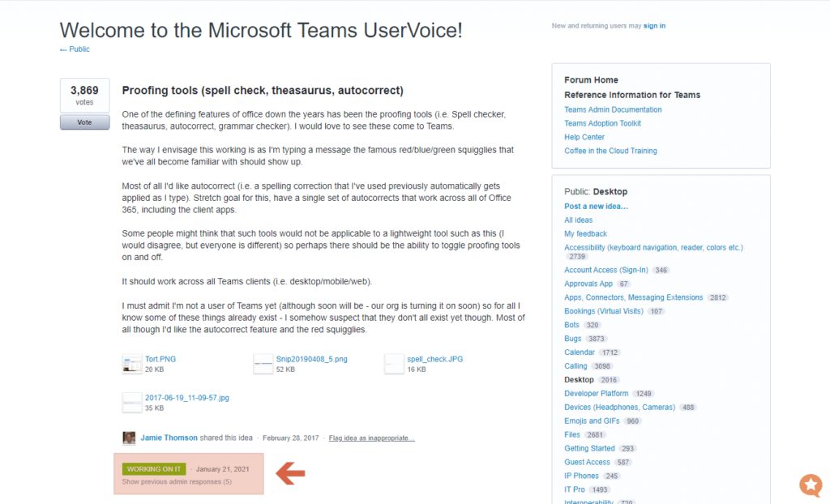The height and width of the screenshot is (504, 830).
Task: Open Bookings (Virtual Visits) category
Action: pos(603,311)
